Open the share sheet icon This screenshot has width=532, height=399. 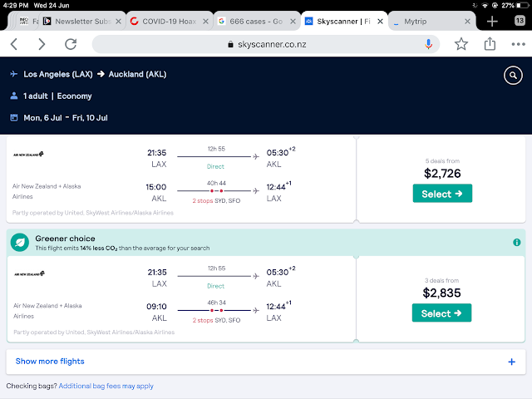coord(490,44)
